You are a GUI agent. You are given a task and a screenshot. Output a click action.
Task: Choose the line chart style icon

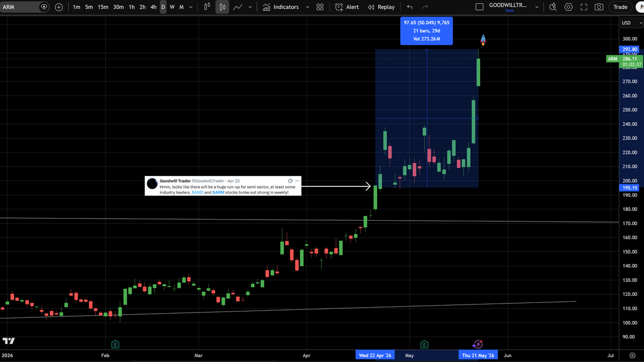pyautogui.click(x=237, y=7)
